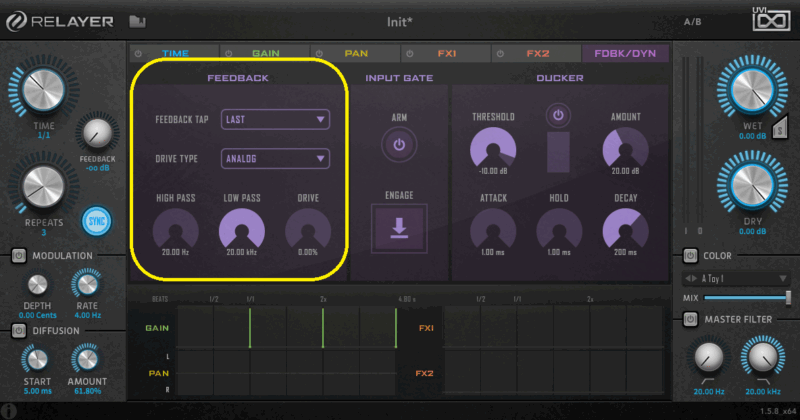The width and height of the screenshot is (800, 420).
Task: Click the Arm power icon in Input Gate
Action: coord(399,145)
